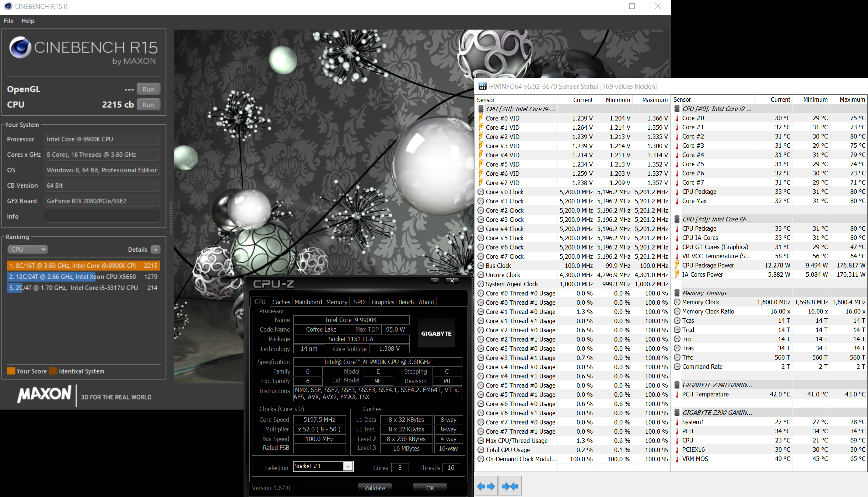868x497 pixels.
Task: Click the MAXON logo at bottom
Action: (x=44, y=394)
